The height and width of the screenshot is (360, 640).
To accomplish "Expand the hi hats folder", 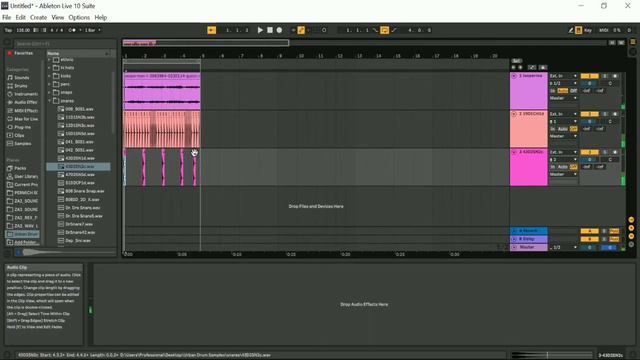I will pyautogui.click(x=49, y=68).
